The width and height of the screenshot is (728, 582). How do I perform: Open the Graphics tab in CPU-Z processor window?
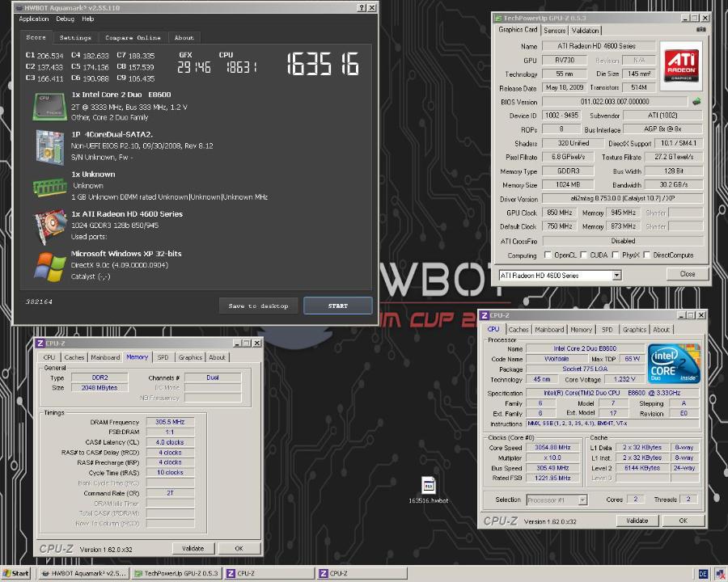pyautogui.click(x=634, y=330)
